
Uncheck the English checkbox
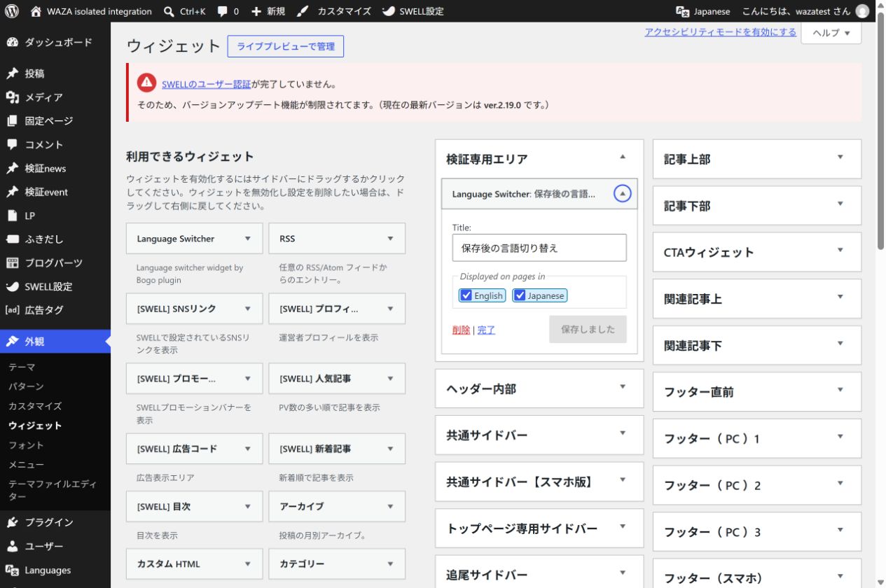coord(466,295)
